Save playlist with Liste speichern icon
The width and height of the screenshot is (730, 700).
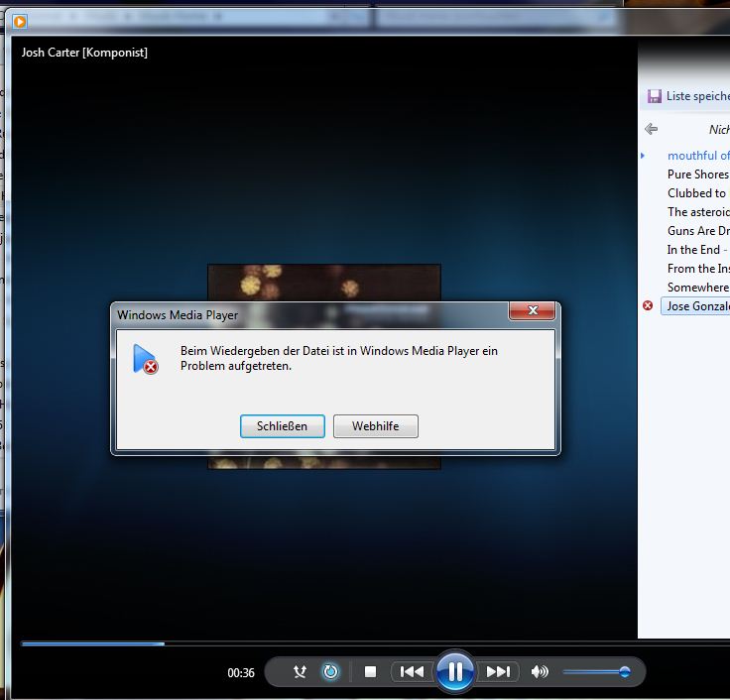654,96
